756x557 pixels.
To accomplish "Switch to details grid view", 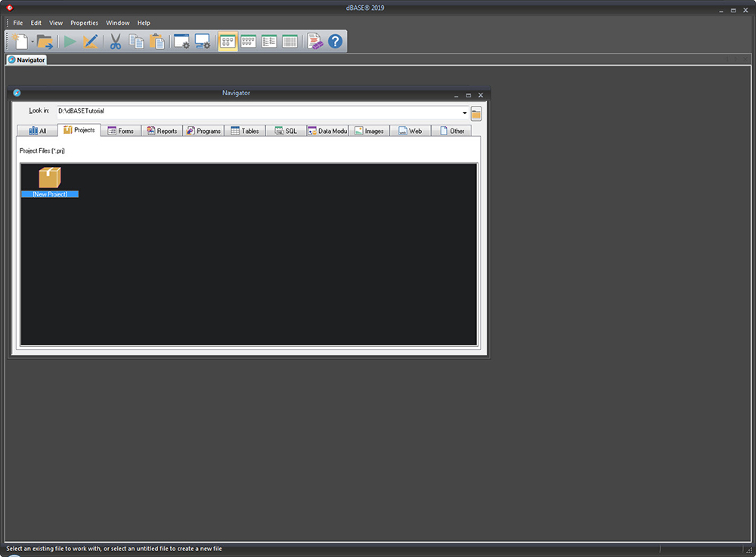I will 290,42.
